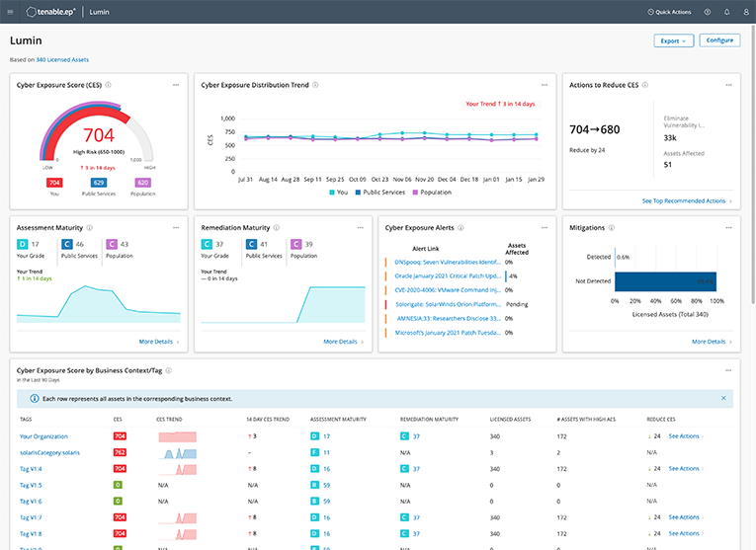Open Your Organization tag row link
The image size is (756, 550).
(x=43, y=436)
